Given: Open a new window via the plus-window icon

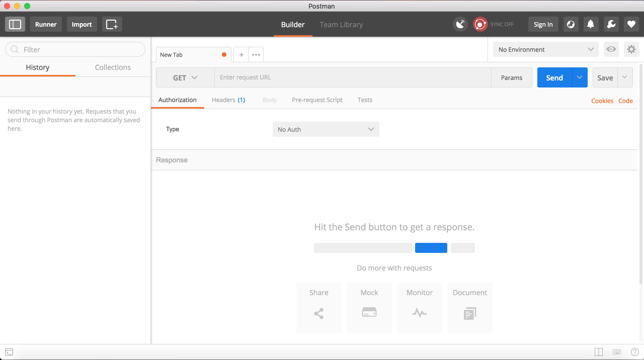Looking at the screenshot, I should click(x=112, y=24).
